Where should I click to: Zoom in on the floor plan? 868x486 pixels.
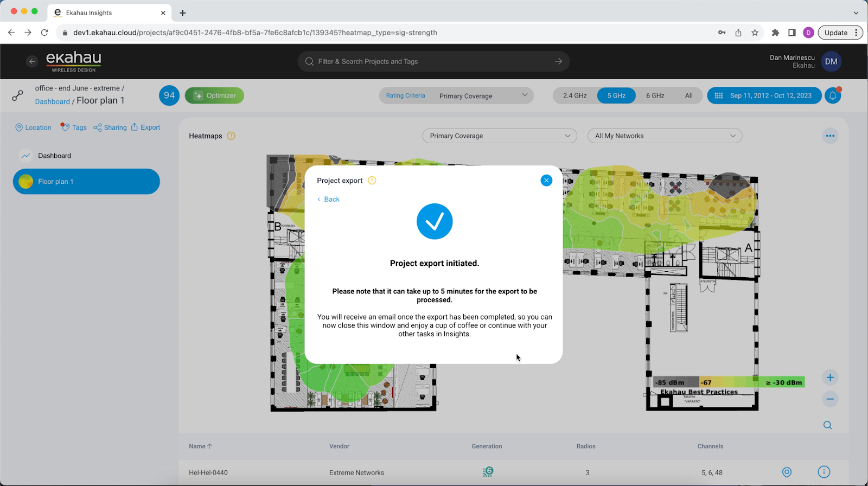coord(830,378)
